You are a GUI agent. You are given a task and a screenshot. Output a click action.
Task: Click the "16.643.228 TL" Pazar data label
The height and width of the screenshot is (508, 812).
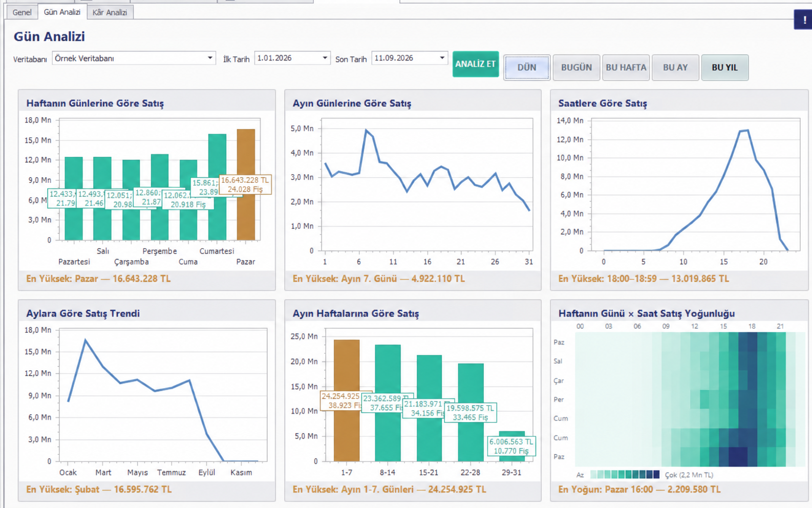pos(245,185)
